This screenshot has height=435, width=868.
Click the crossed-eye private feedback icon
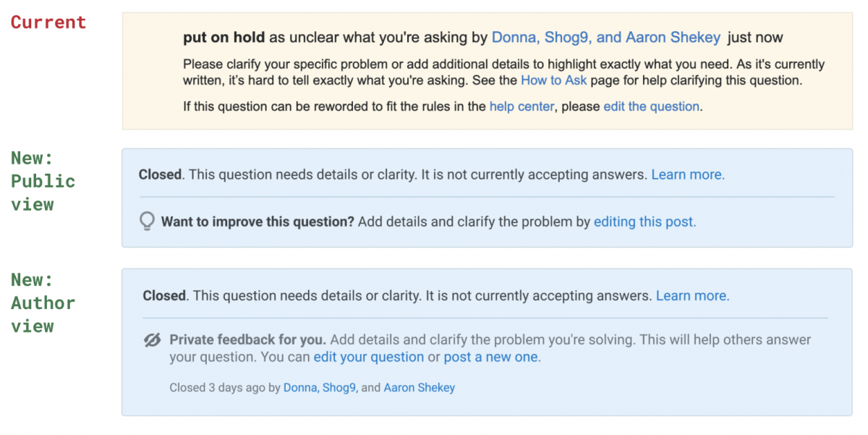click(152, 339)
